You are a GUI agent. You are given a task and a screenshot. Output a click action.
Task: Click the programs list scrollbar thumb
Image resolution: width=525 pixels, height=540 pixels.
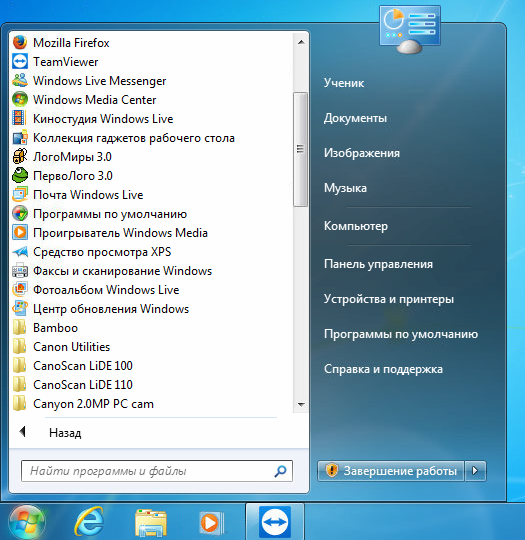[300, 149]
